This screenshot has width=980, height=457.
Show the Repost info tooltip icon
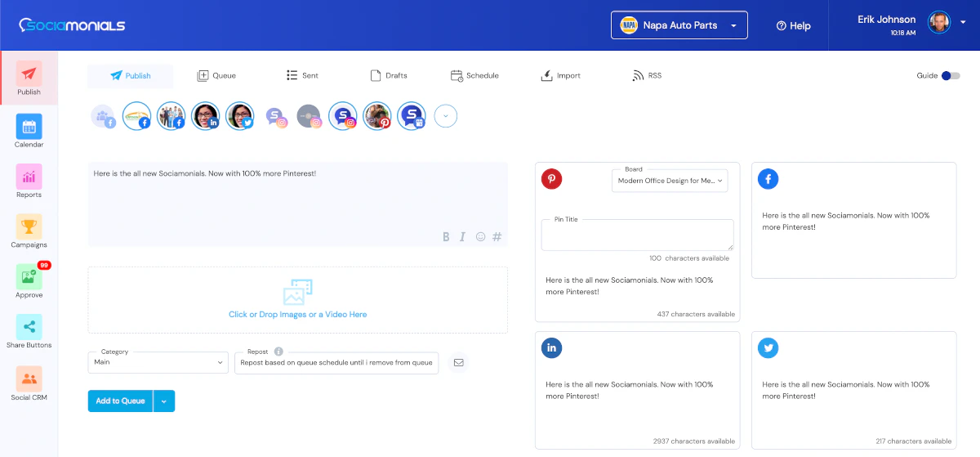pos(278,352)
